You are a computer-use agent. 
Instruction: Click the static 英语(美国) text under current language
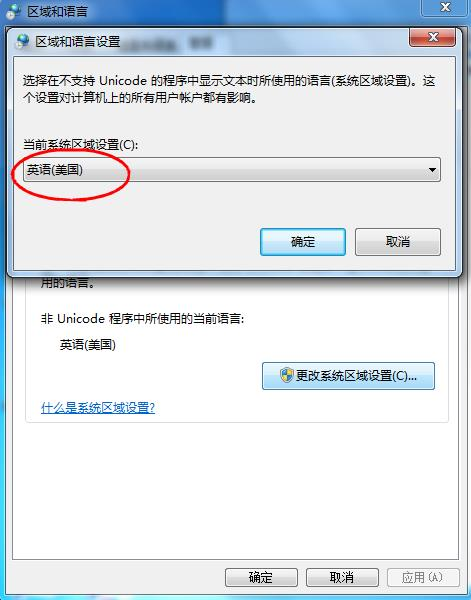pyautogui.click(x=88, y=345)
